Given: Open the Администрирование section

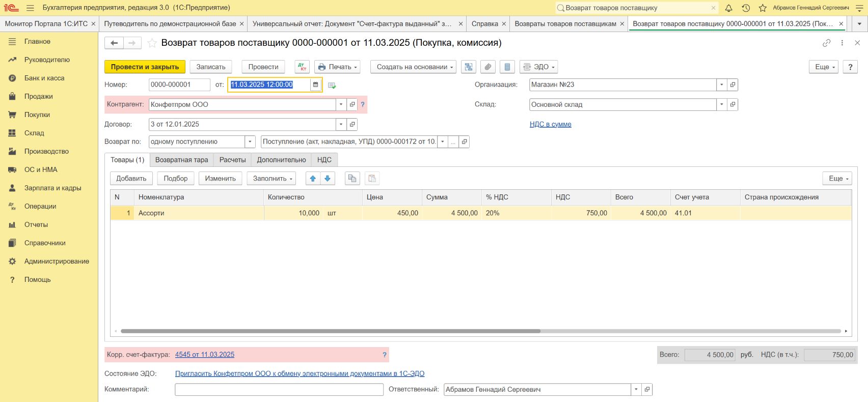Looking at the screenshot, I should point(57,261).
